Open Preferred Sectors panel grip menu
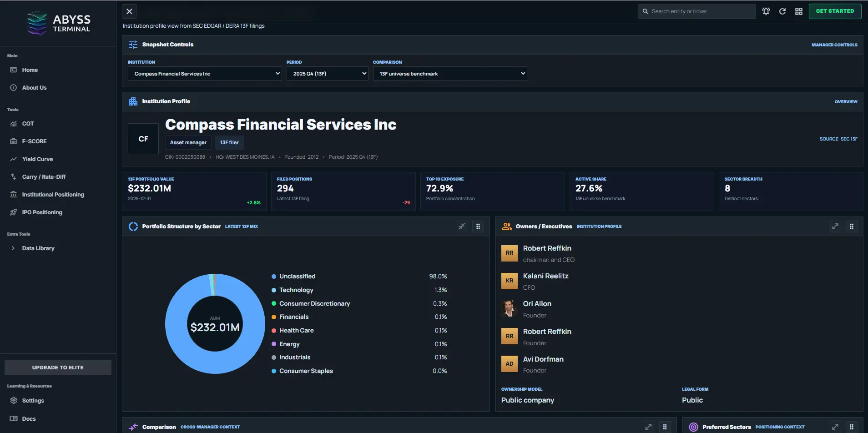868x433 pixels. coord(852,427)
